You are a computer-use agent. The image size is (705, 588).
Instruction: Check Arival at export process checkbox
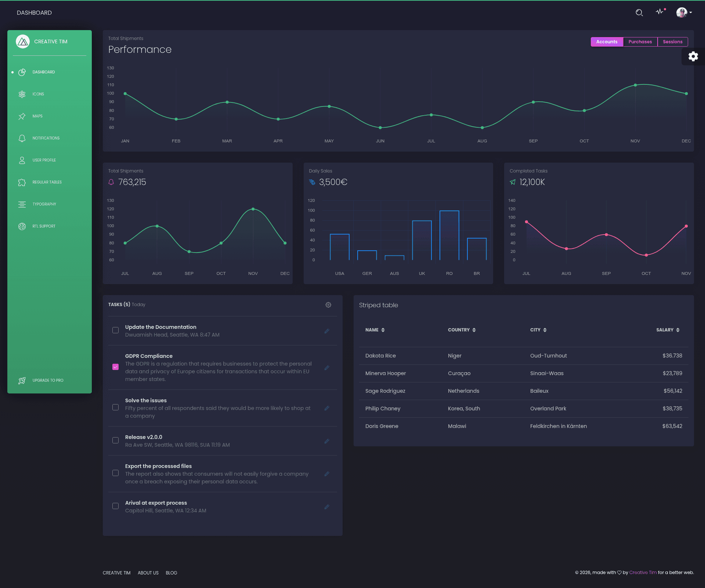click(x=115, y=506)
